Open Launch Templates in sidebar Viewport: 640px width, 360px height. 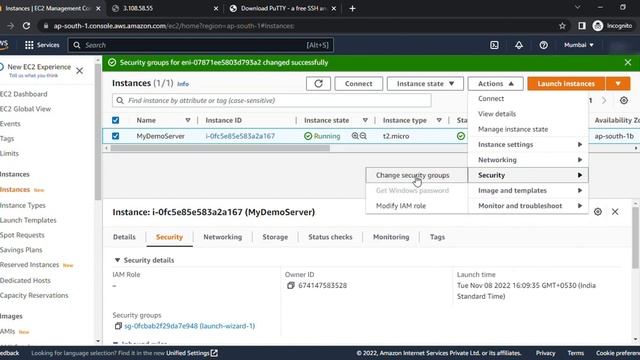coord(28,220)
